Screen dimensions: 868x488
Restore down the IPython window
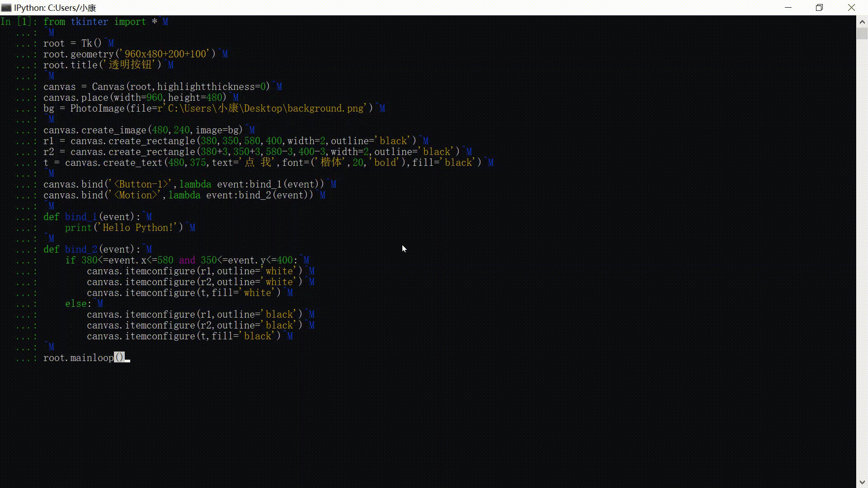(x=819, y=8)
